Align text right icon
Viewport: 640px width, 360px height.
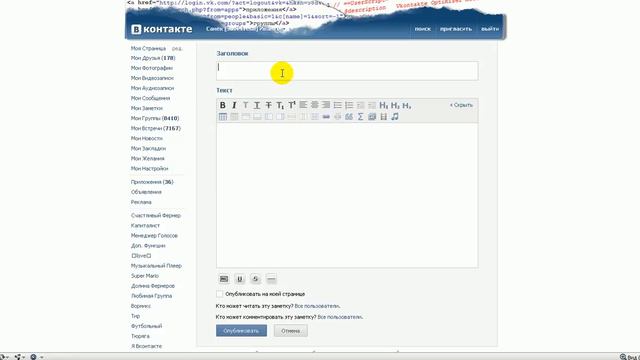coord(326,105)
